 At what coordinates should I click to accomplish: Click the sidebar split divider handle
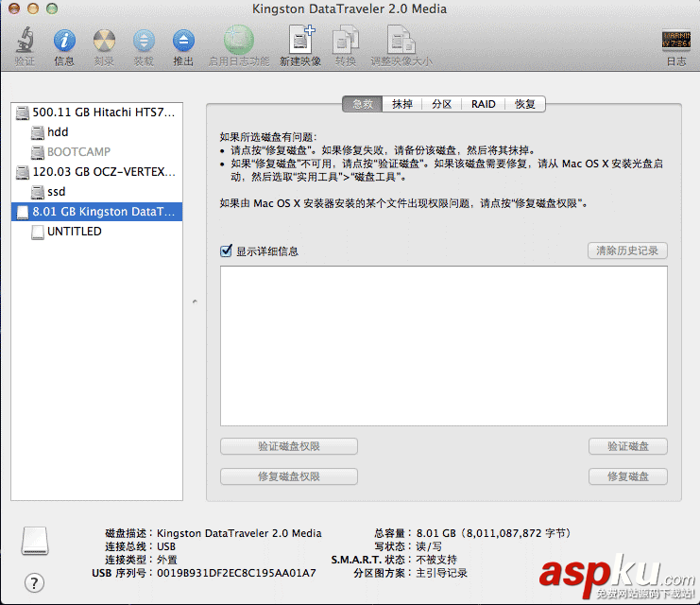pyautogui.click(x=195, y=302)
